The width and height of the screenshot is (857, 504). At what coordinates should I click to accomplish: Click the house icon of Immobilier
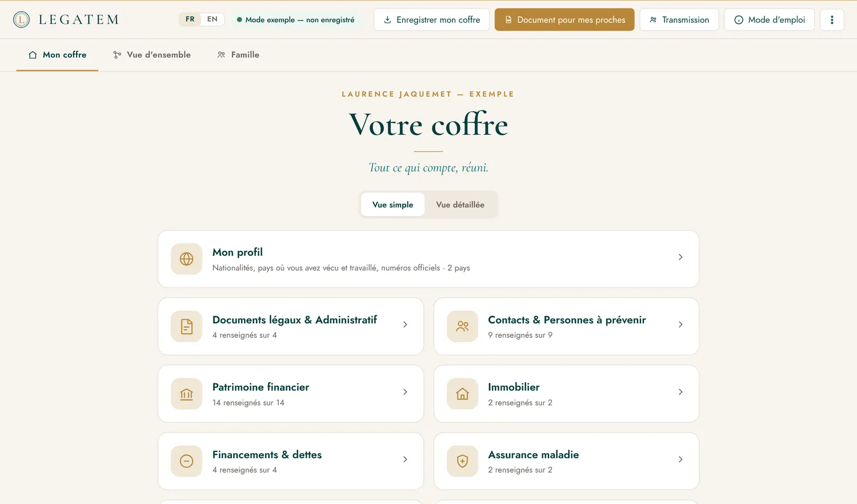(x=462, y=394)
